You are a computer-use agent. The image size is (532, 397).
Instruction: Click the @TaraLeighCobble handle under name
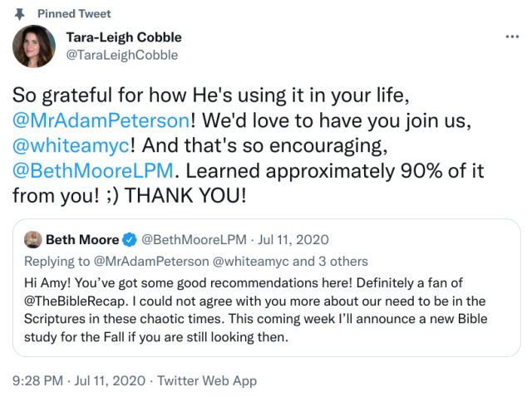[121, 55]
